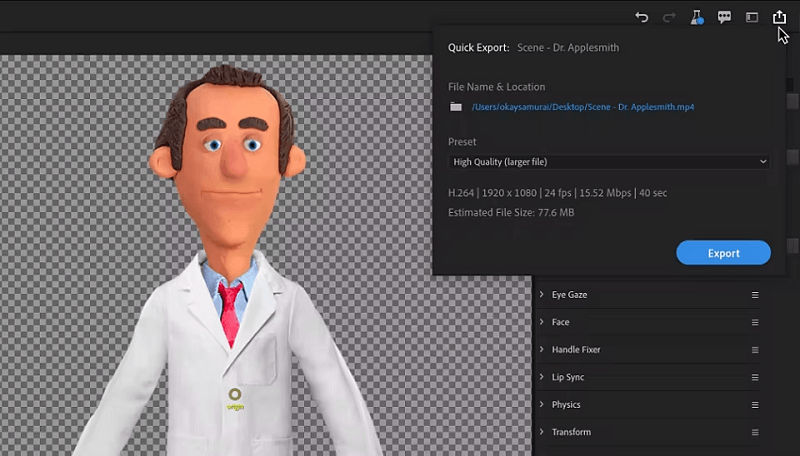Open the beta flask icon
Screen dimensions: 800x456
click(x=697, y=17)
